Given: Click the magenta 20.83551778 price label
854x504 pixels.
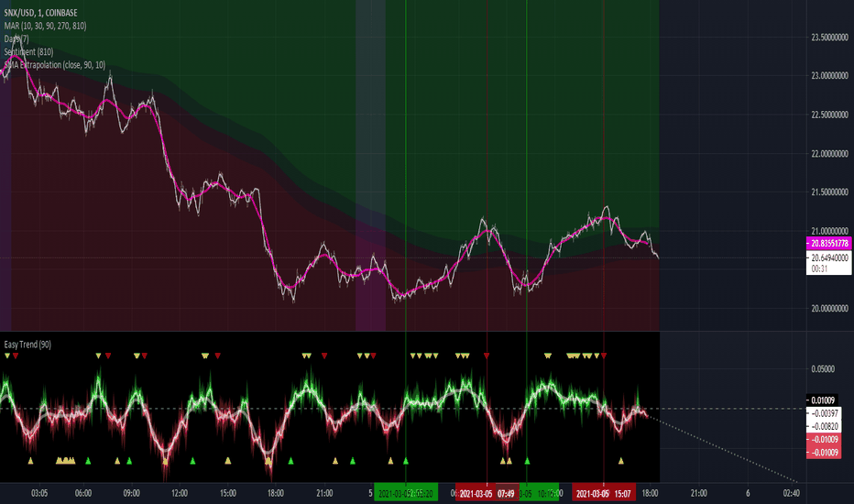Looking at the screenshot, I should tap(829, 243).
